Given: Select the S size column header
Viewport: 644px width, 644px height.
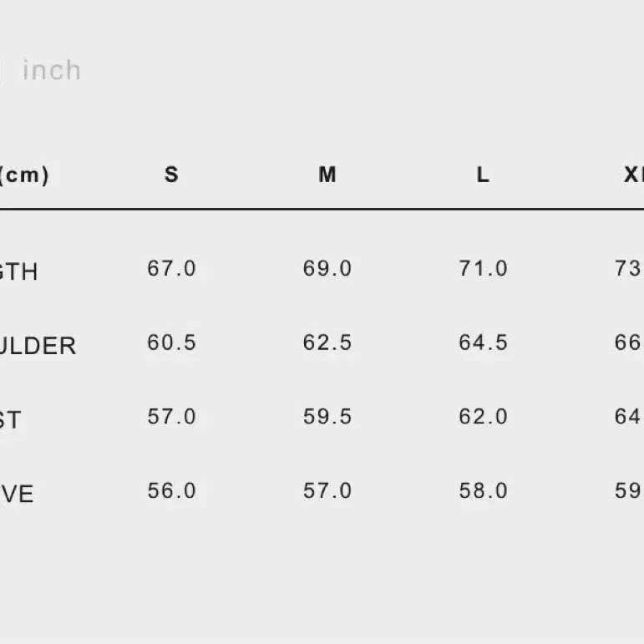Looking at the screenshot, I should 171,175.
